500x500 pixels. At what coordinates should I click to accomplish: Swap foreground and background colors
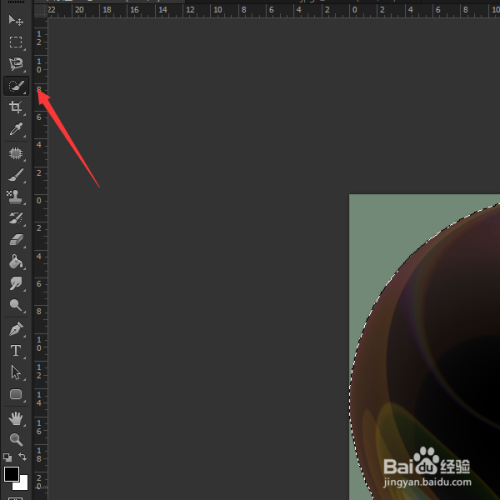(23, 456)
